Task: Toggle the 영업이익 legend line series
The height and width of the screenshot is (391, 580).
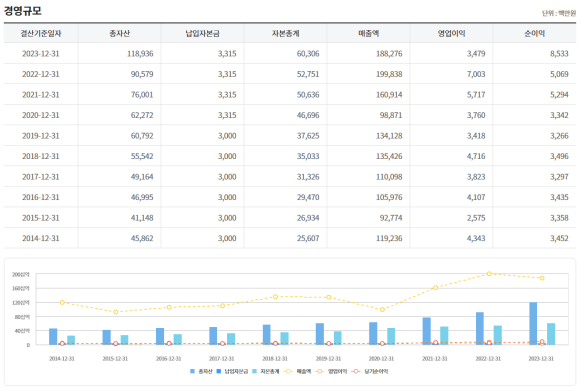Action: tap(331, 371)
